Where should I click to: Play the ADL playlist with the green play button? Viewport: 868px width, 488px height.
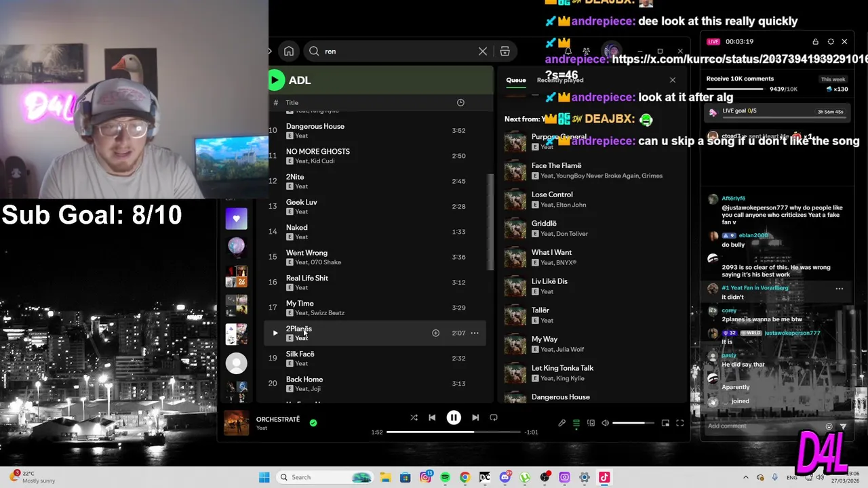point(275,80)
